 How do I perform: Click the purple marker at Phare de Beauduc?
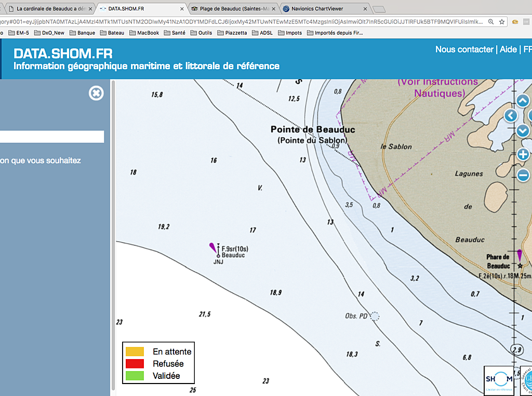click(520, 255)
